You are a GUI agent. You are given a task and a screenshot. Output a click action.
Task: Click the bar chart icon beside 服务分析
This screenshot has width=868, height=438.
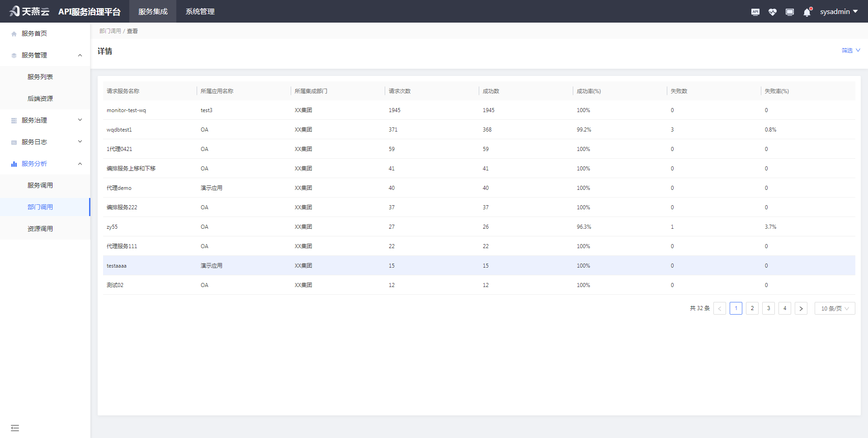point(14,164)
